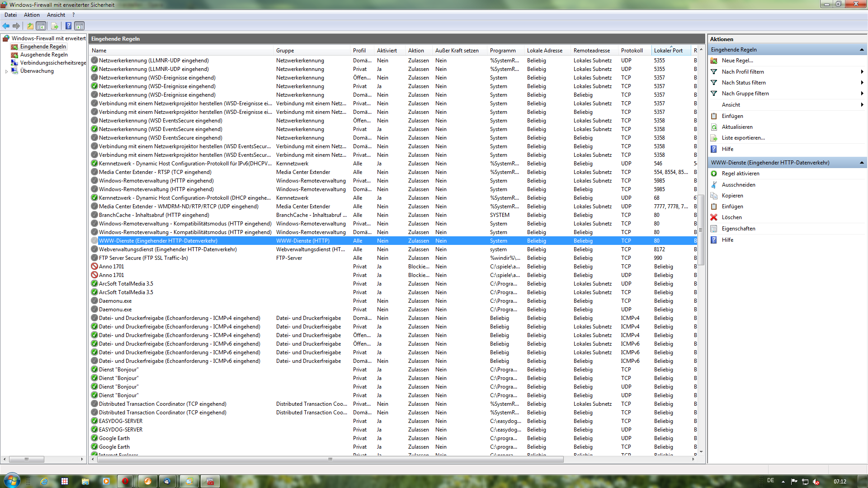Go forward with the gray arrow
The image size is (868, 488).
point(16,26)
